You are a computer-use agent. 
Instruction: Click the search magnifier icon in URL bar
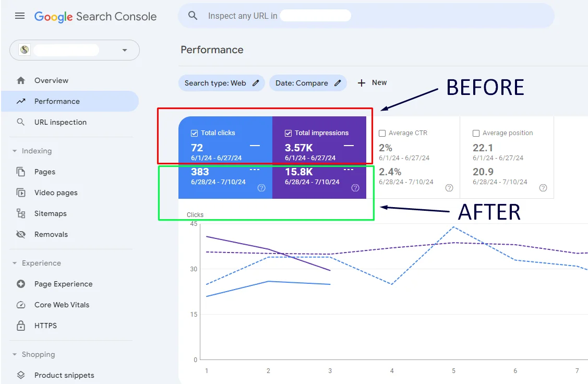(193, 15)
